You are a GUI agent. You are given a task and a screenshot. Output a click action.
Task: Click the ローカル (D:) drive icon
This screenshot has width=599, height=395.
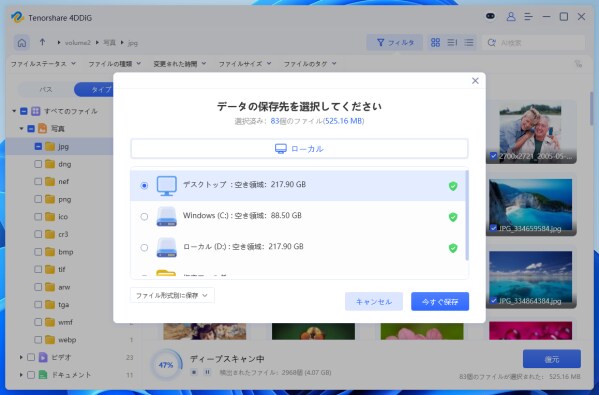pyautogui.click(x=167, y=248)
